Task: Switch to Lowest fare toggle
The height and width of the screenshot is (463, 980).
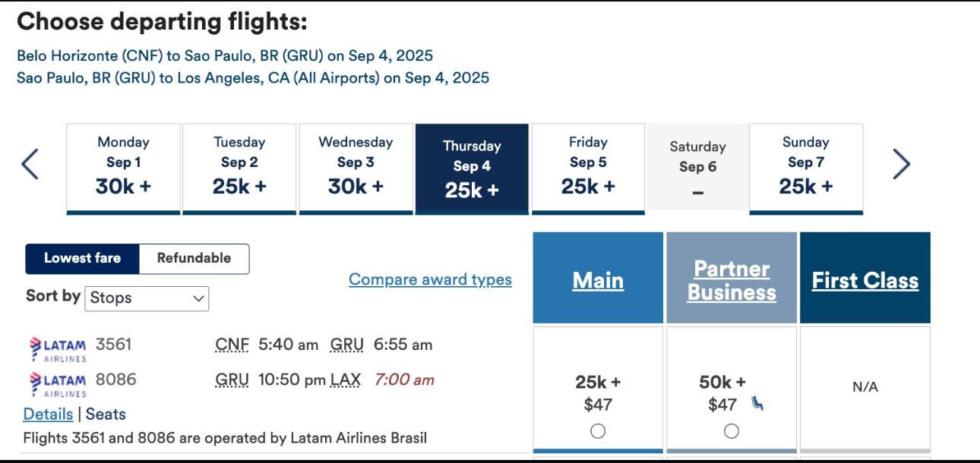Action: tap(82, 258)
